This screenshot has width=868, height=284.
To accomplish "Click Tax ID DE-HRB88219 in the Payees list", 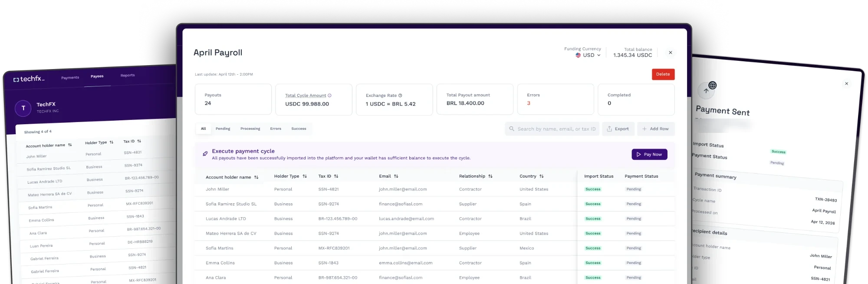I will 140,242.
